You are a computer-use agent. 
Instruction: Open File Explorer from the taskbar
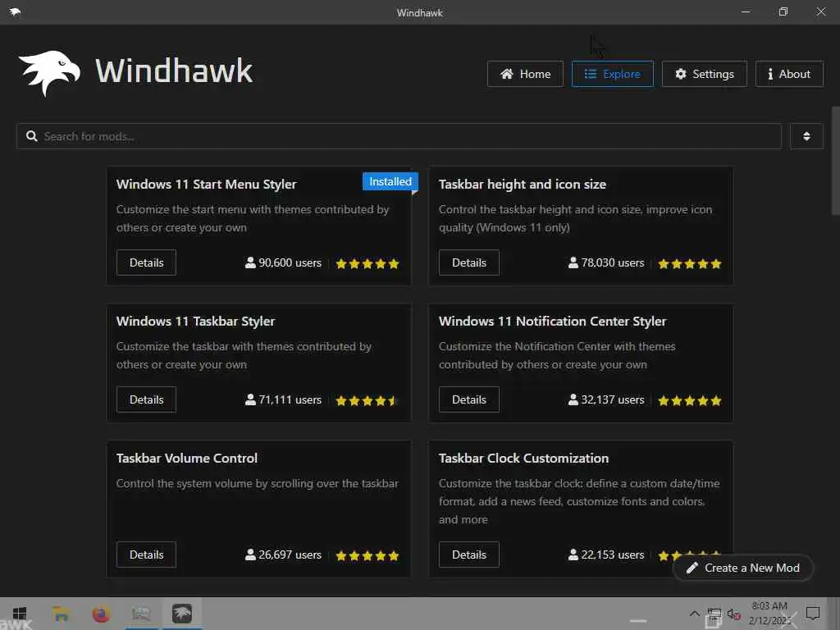(61, 614)
